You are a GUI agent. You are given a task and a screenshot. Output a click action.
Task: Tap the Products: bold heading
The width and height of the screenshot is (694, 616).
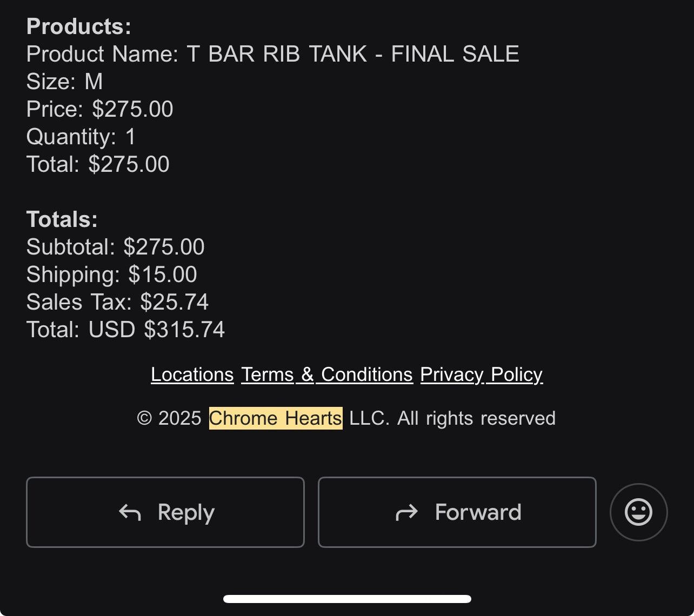tap(79, 26)
